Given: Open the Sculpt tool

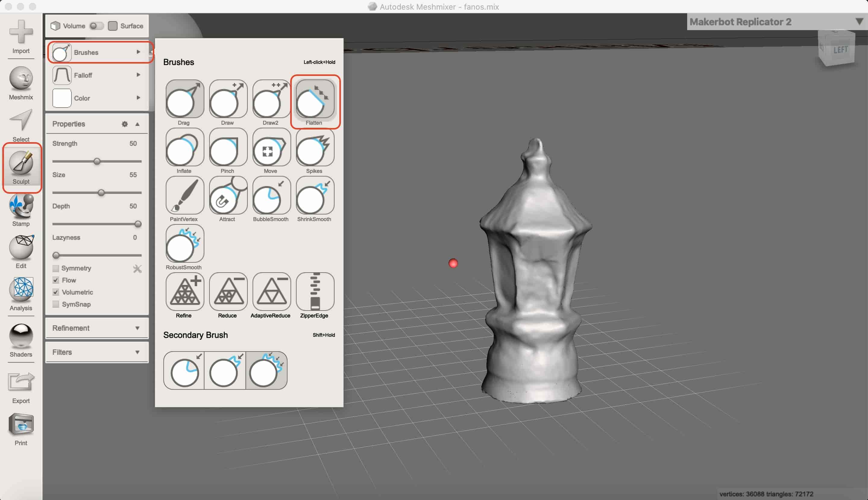Looking at the screenshot, I should click(21, 167).
